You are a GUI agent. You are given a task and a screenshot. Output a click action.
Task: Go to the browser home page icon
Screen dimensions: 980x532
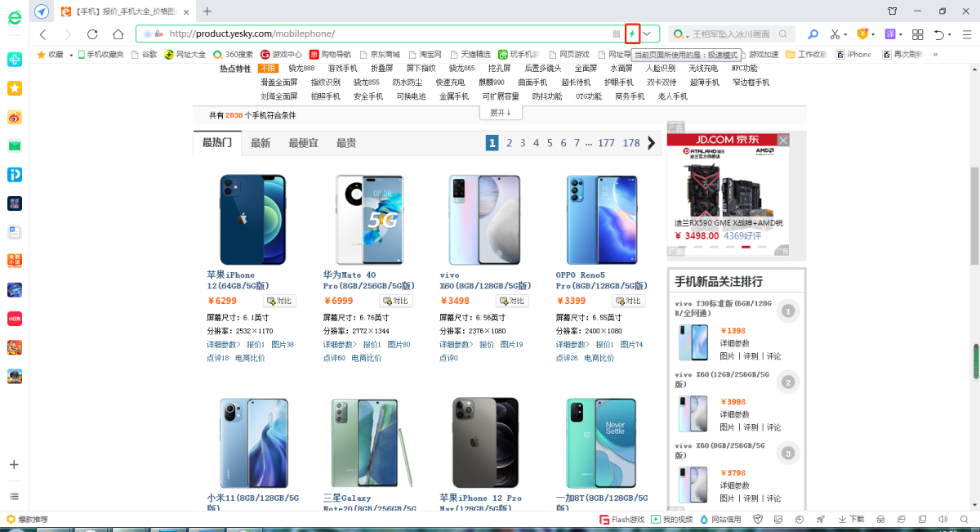tap(118, 34)
